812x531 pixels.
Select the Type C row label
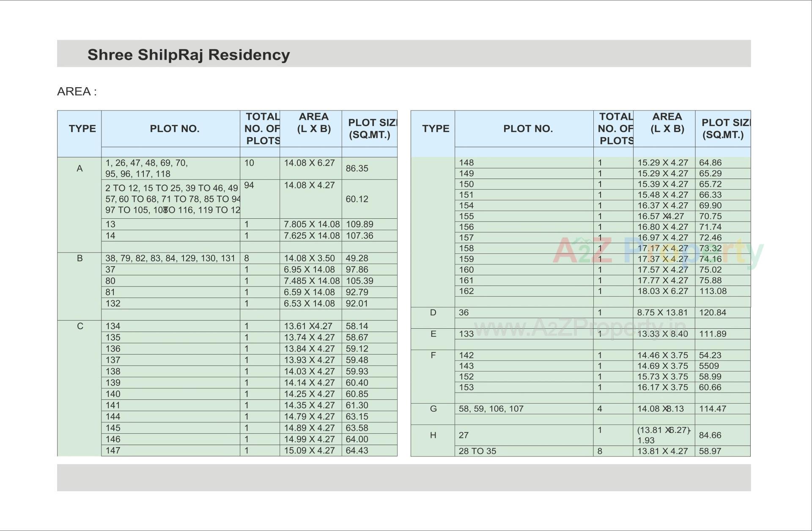pos(79,326)
